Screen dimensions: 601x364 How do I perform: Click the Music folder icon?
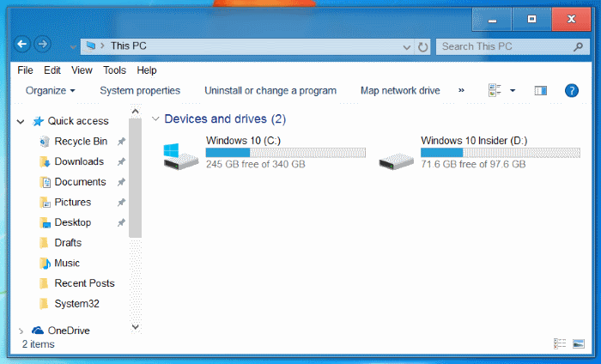click(x=45, y=264)
